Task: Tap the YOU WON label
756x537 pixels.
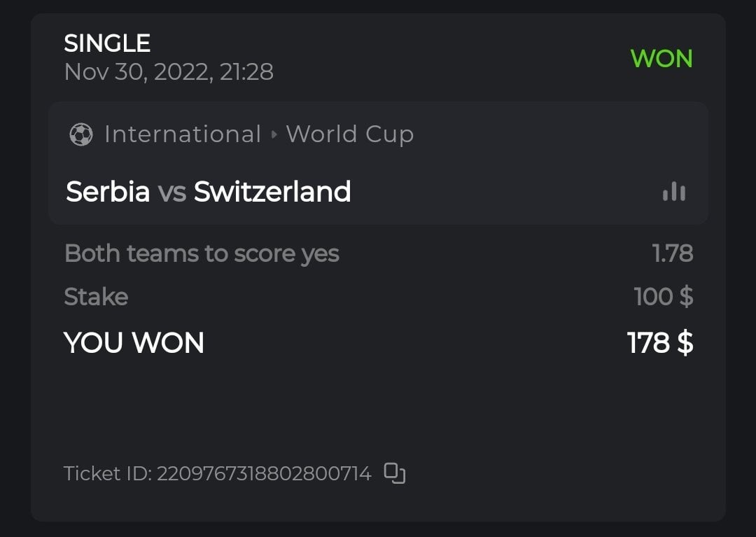Action: pos(134,343)
